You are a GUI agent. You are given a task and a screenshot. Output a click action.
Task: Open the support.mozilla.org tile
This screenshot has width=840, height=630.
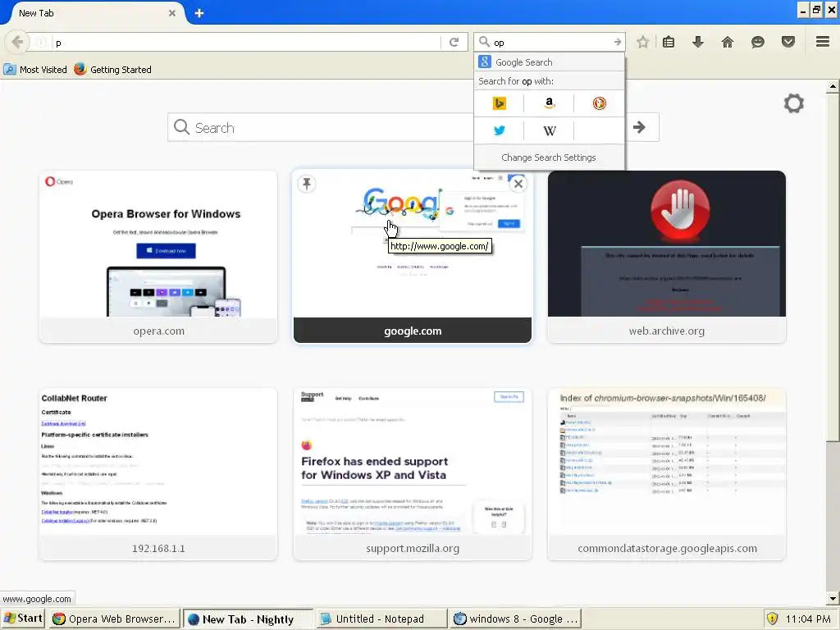point(413,475)
